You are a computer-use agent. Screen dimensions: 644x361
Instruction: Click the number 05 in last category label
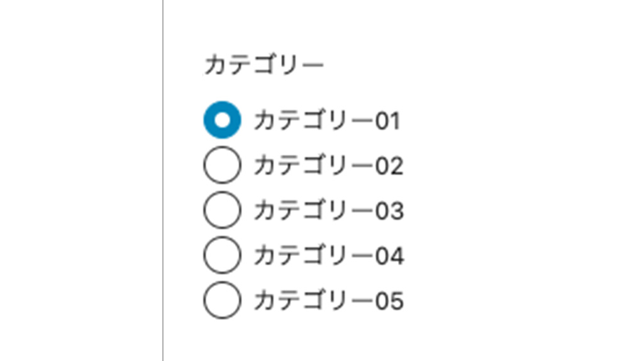tap(389, 302)
